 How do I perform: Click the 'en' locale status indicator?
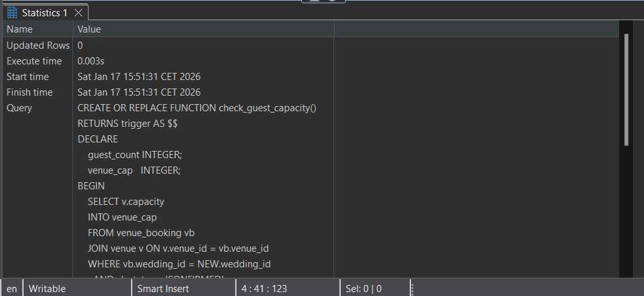coord(12,288)
